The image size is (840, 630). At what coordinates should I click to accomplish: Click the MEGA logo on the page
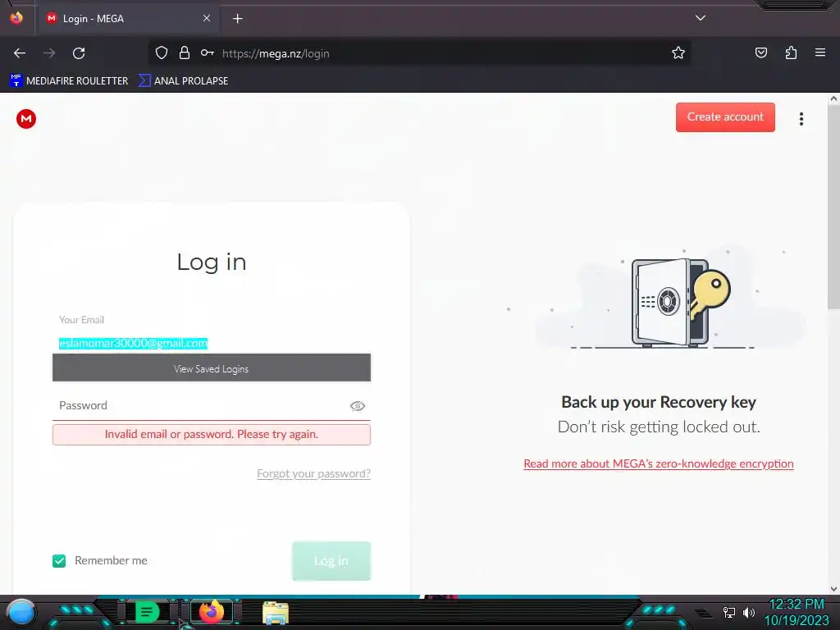(x=26, y=119)
